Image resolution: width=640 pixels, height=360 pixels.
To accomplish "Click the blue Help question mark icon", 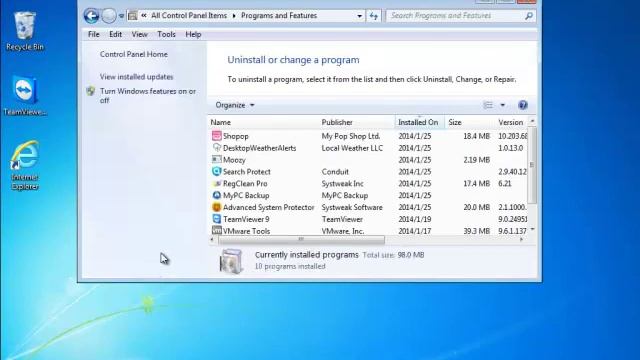I will (523, 105).
